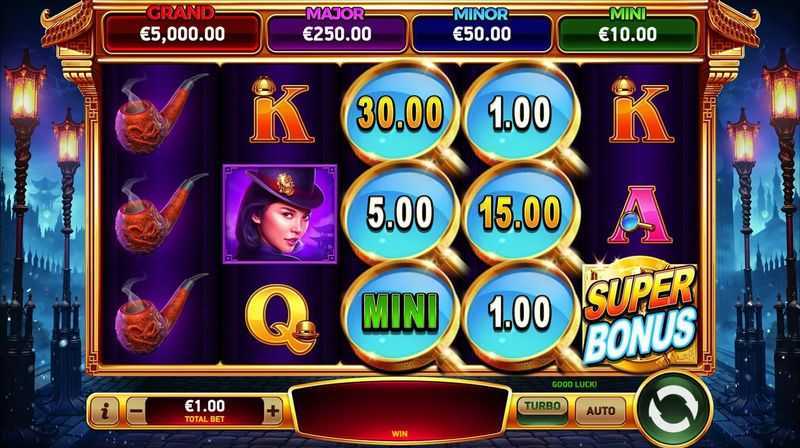Viewport: 800px width, 448px height.
Task: Click the golden Q symbol
Action: point(282,319)
